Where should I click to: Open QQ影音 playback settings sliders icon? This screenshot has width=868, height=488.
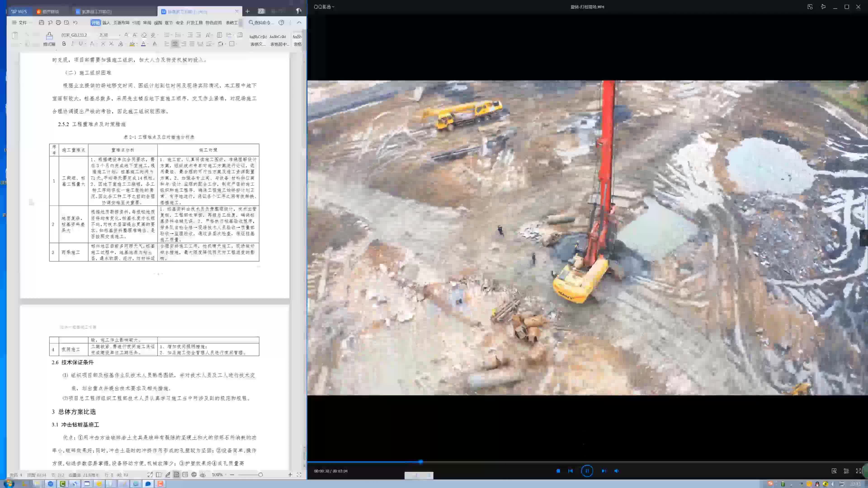(846, 471)
